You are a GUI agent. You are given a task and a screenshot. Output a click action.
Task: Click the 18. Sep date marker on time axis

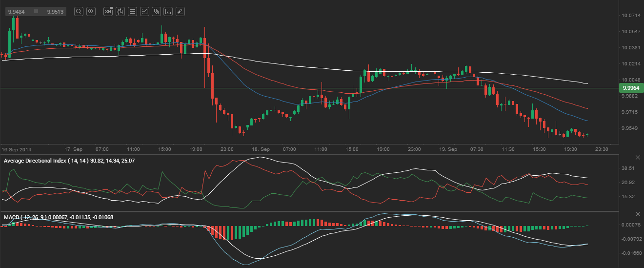click(x=262, y=149)
